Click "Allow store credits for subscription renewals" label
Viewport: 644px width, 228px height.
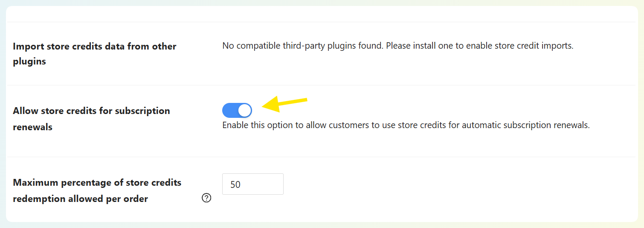click(x=91, y=111)
